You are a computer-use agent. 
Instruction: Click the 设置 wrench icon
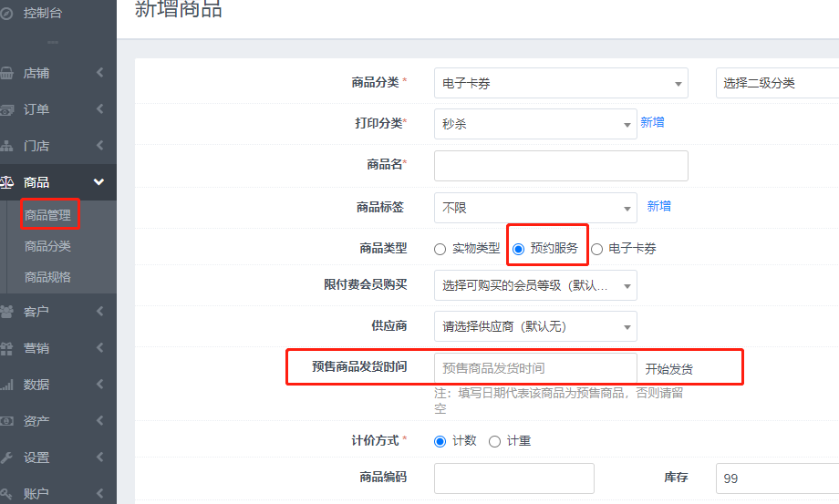pyautogui.click(x=5, y=458)
